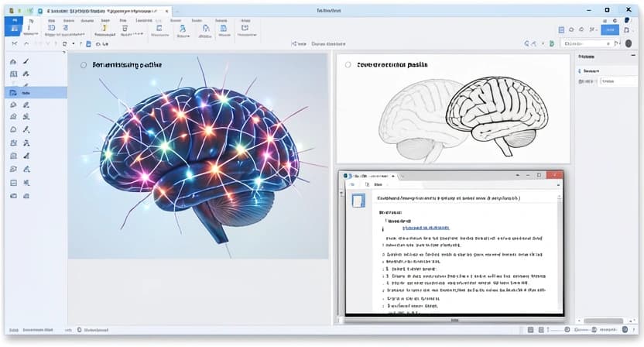Select the highlighted row in the left tool panel

(36, 92)
